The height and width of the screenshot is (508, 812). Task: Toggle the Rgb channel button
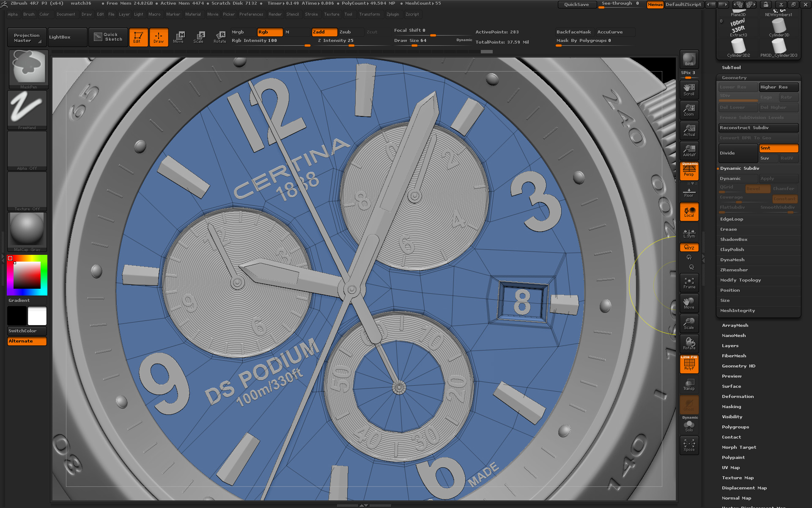(x=270, y=32)
